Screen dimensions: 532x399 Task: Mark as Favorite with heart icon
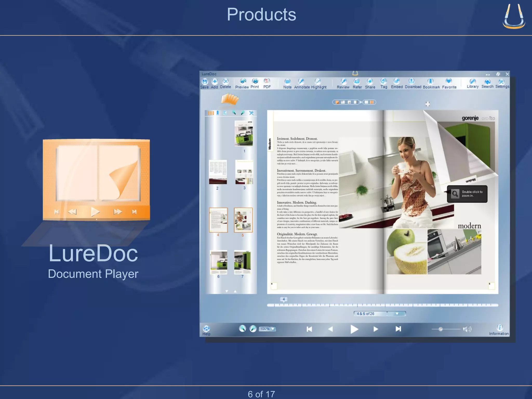(x=449, y=81)
